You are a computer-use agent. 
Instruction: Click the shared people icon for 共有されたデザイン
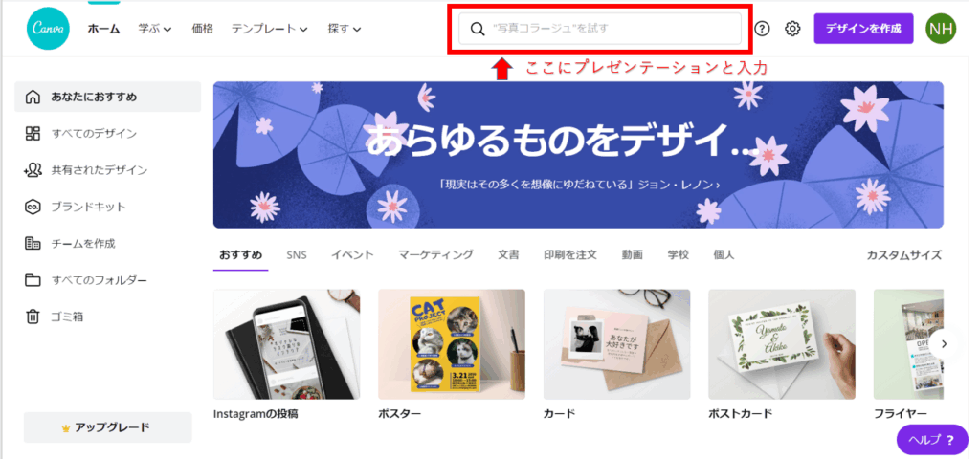point(33,170)
